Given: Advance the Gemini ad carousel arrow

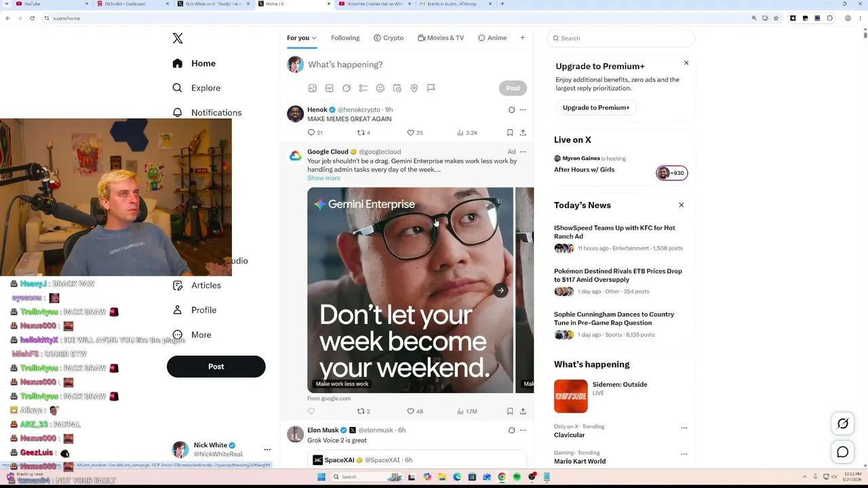Looking at the screenshot, I should click(x=500, y=291).
